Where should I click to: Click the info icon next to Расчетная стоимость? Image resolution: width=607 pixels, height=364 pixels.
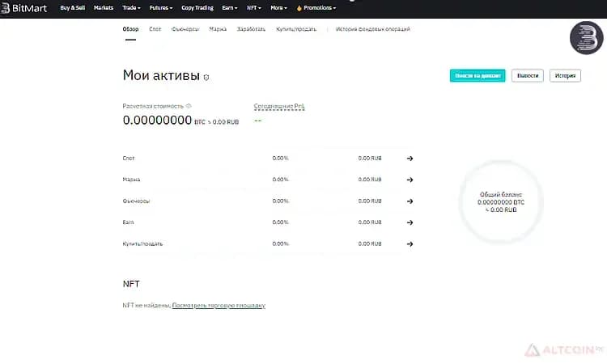coord(189,106)
